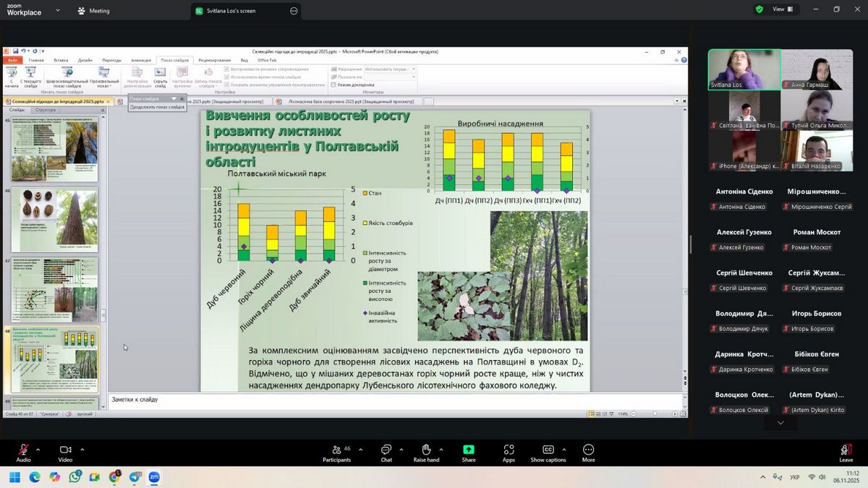Open the 'Рецензирование' ribbon tab
Screen dimensions: 868x488
pos(214,60)
